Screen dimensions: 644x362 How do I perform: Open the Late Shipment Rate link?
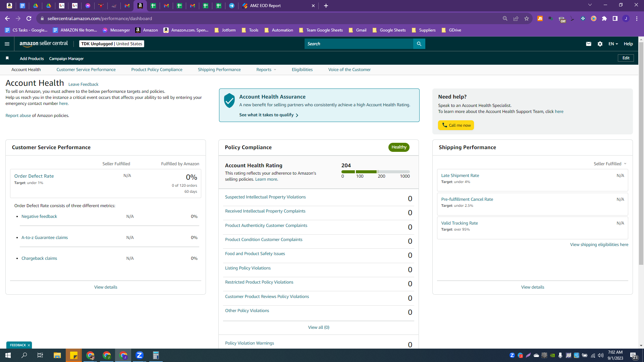click(x=460, y=176)
